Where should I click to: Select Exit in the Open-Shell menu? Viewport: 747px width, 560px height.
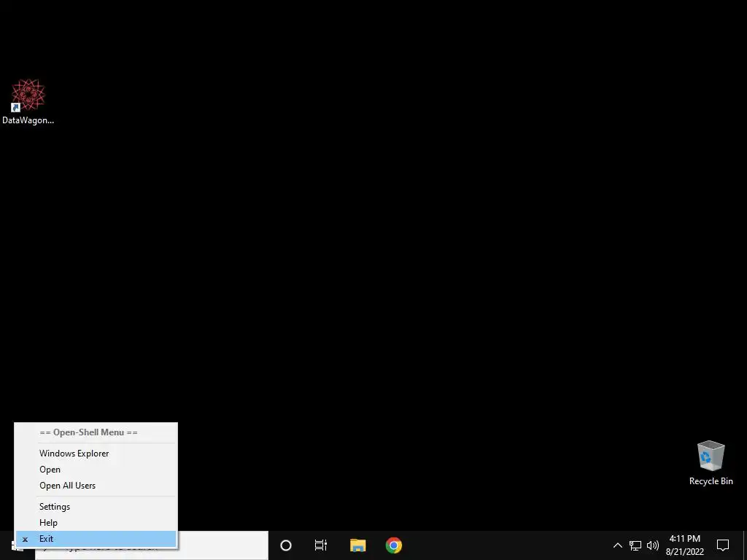coord(96,539)
